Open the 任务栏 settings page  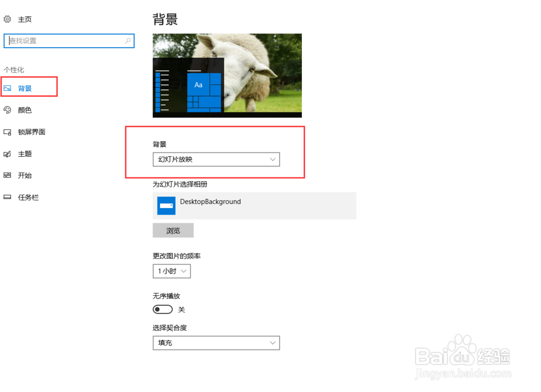[x=28, y=197]
